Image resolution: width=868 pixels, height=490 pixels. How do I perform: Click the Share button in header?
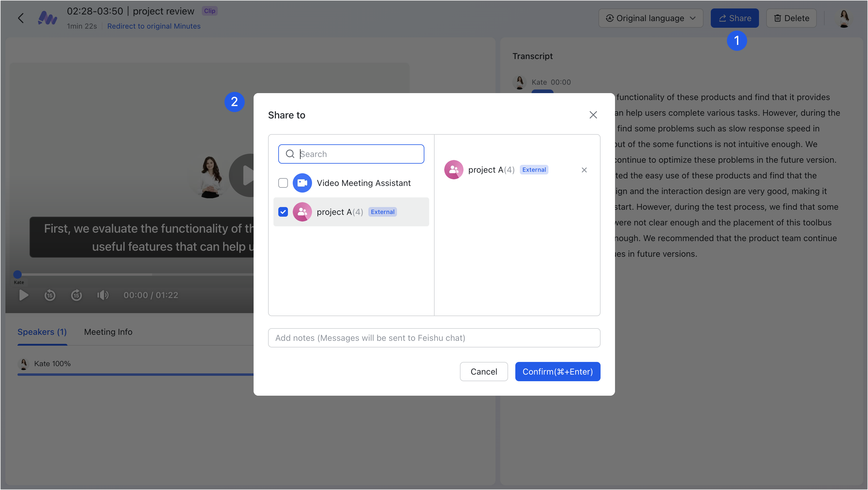(735, 18)
